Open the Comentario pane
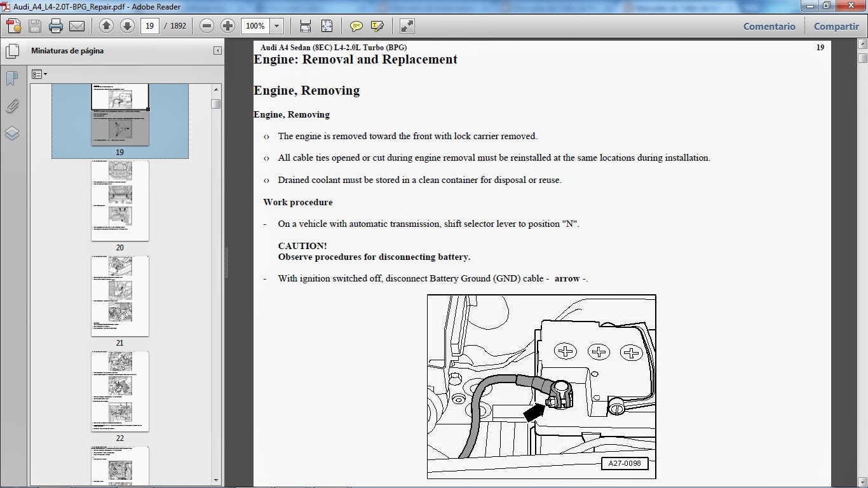868x488 pixels. click(x=769, y=26)
